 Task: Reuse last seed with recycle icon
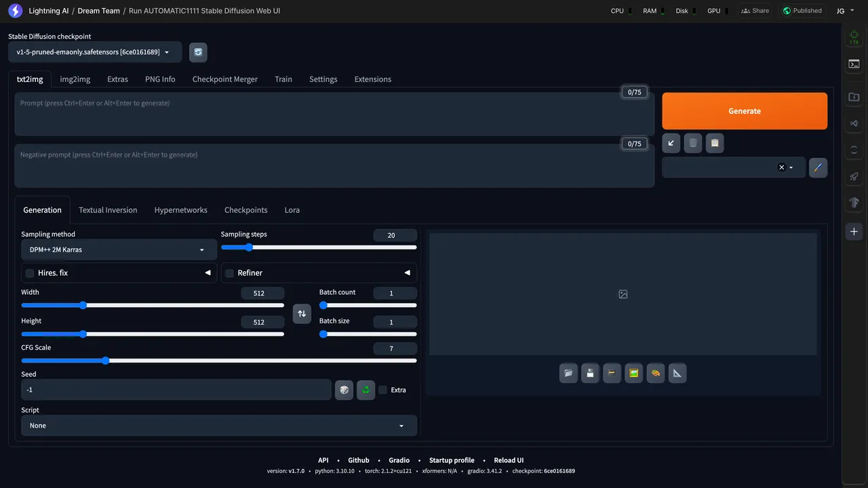tap(366, 390)
